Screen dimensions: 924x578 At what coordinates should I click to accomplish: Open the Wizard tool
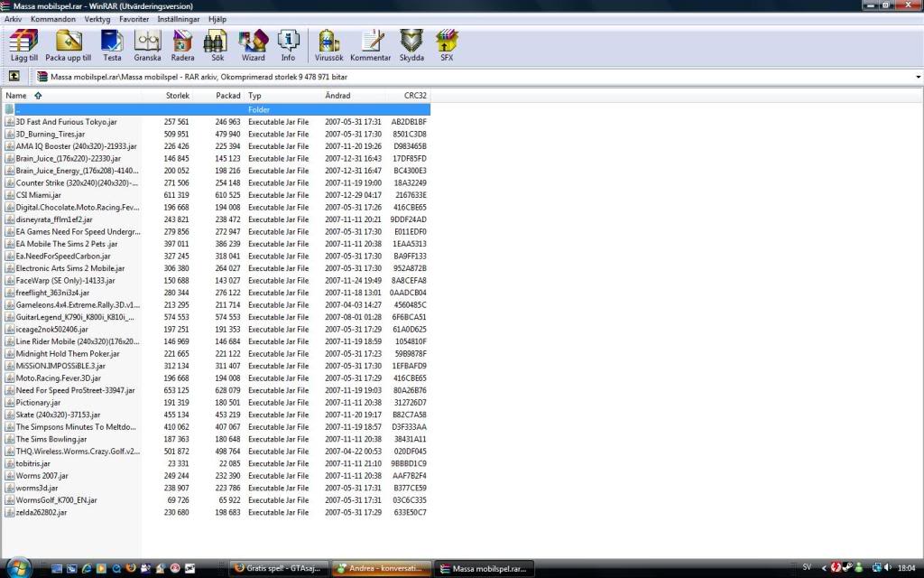pos(253,45)
